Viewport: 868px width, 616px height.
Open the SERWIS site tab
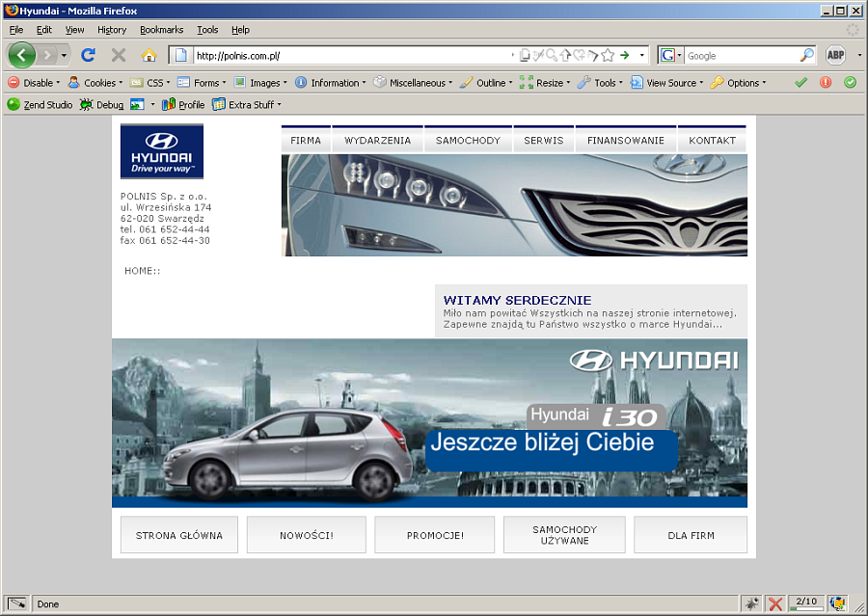coord(544,140)
